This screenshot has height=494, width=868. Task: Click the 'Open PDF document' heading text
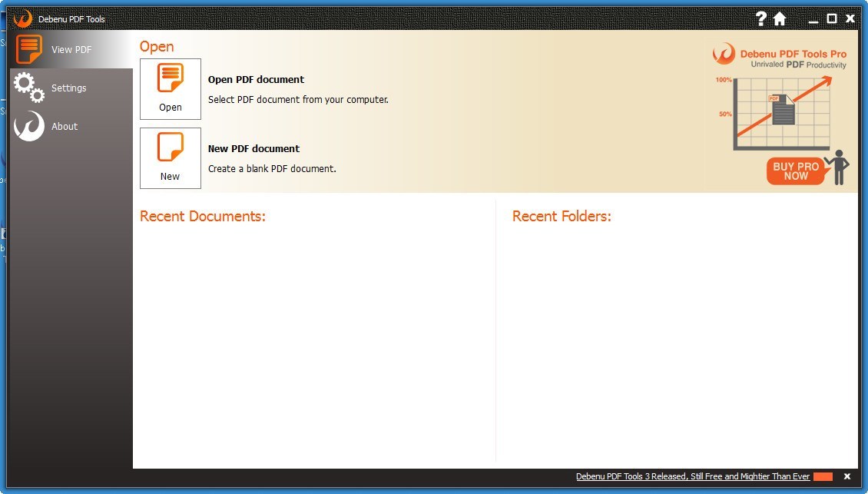256,79
